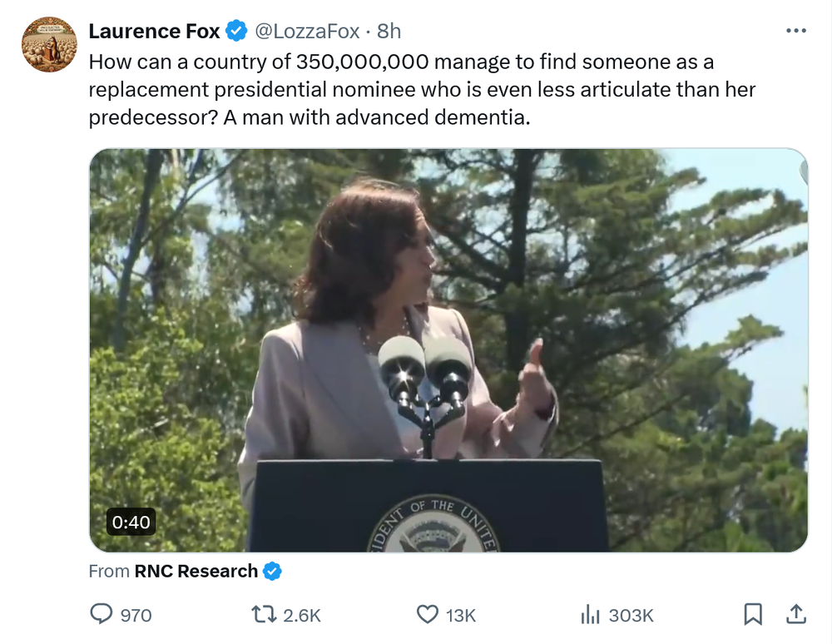Open the @LozzaFox handle link
The height and width of the screenshot is (644, 832).
coord(306,32)
